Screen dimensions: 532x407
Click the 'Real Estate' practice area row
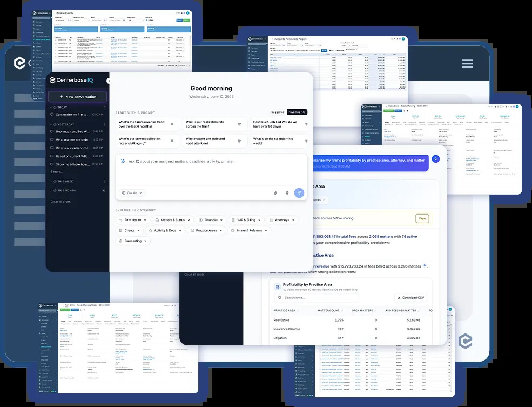pos(353,320)
